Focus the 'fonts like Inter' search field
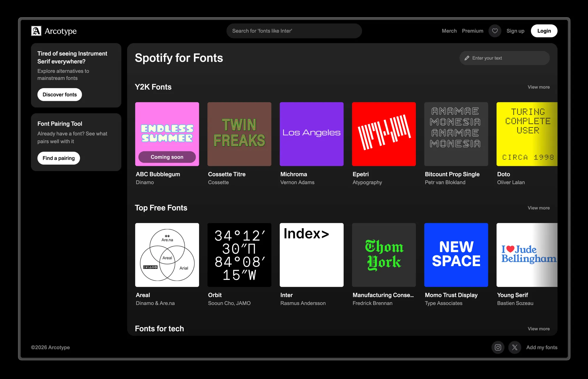The image size is (588, 379). [294, 31]
